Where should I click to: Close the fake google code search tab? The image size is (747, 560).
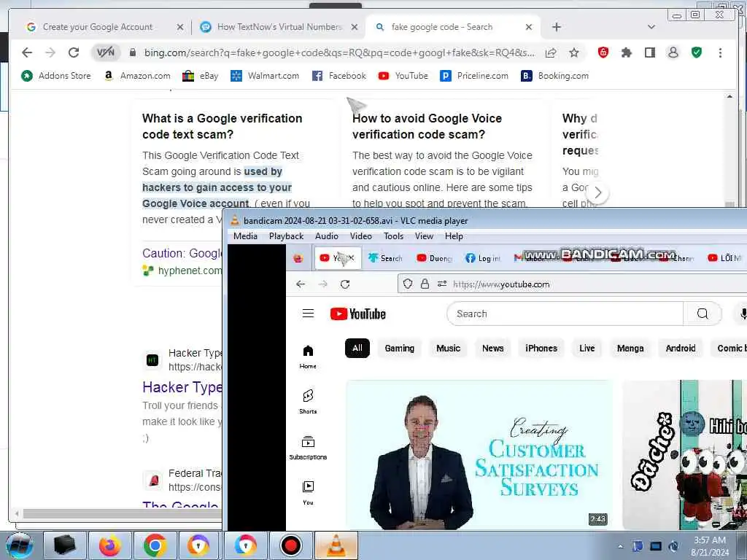point(529,27)
